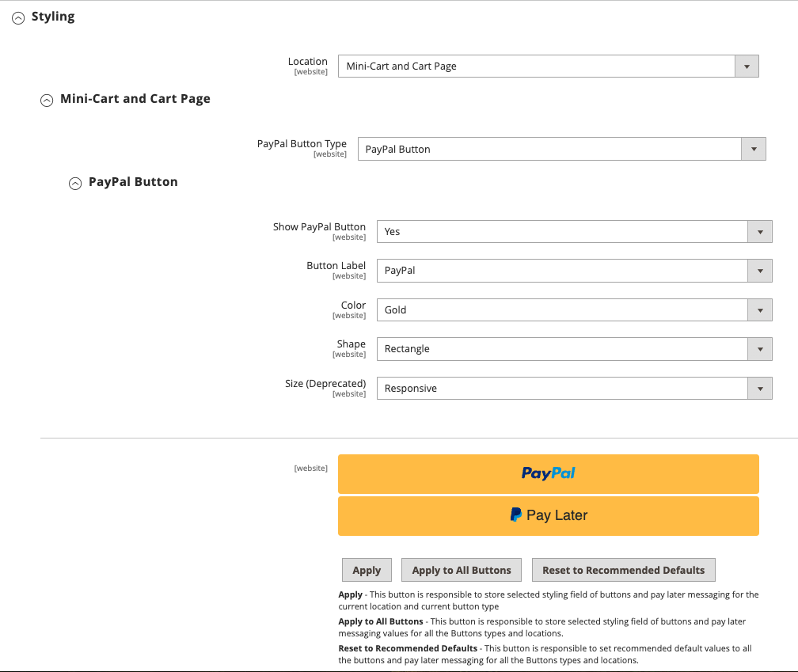Click the Button Label field label
This screenshot has width=798, height=672.
[x=336, y=265]
